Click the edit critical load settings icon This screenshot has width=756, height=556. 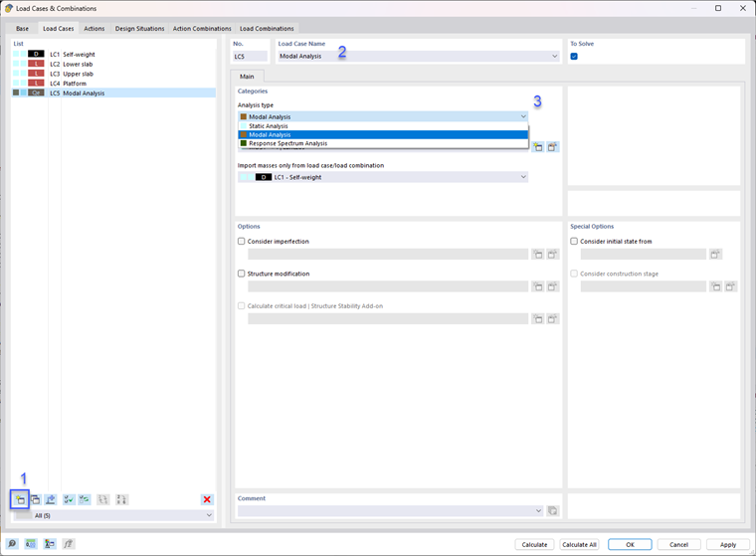click(552, 318)
